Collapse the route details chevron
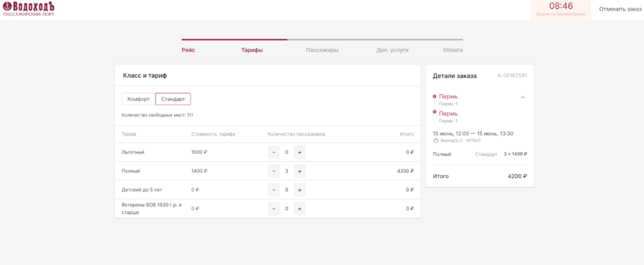Image resolution: width=644 pixels, height=265 pixels. (523, 97)
